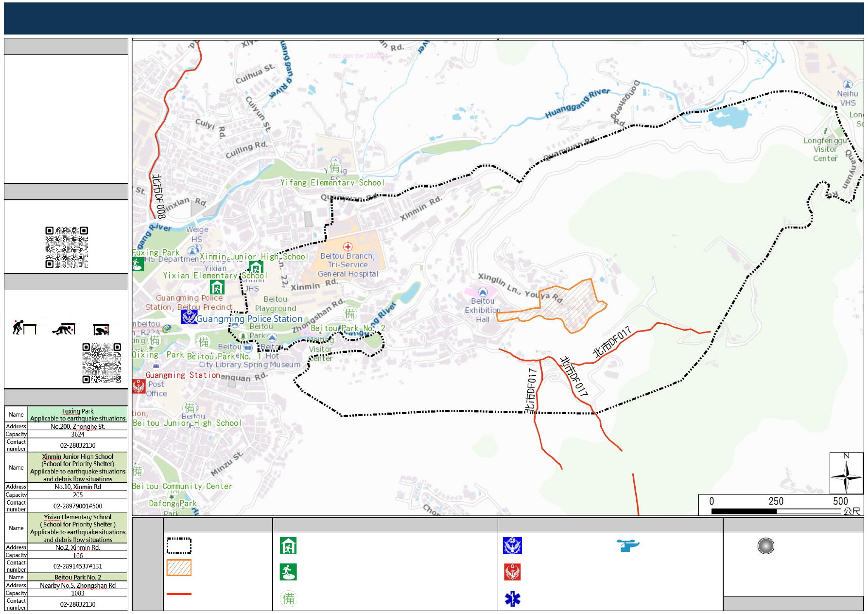Click the middle crawl-under-table pictogram
868x614 pixels.
(x=64, y=329)
